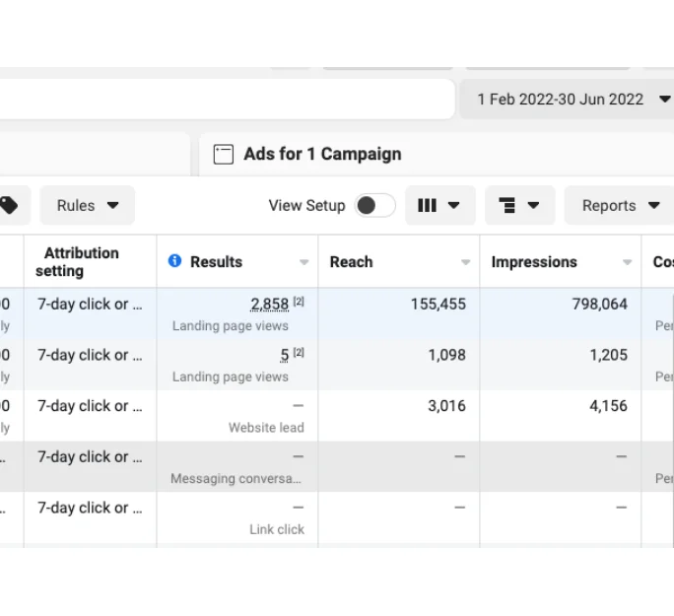Toggle the View Setup switch
This screenshot has height=616, width=674.
pyautogui.click(x=374, y=205)
